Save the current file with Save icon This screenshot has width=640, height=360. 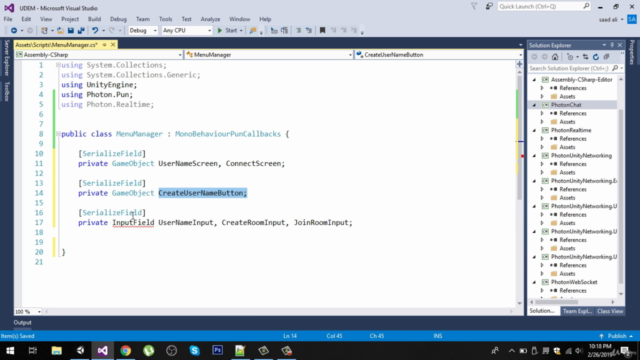click(x=71, y=31)
